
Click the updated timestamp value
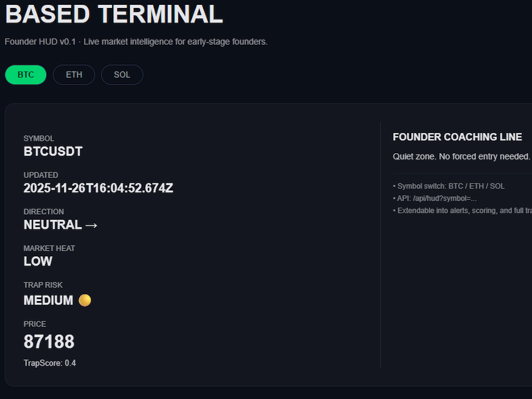click(x=98, y=188)
